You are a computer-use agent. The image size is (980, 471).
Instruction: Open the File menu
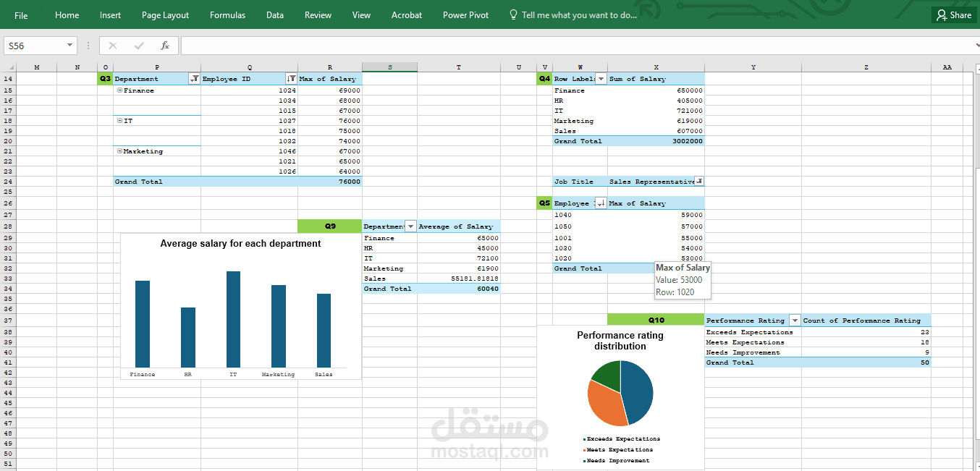click(21, 14)
